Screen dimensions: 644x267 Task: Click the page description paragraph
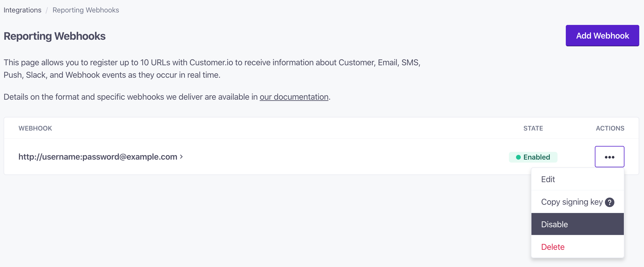coord(212,69)
